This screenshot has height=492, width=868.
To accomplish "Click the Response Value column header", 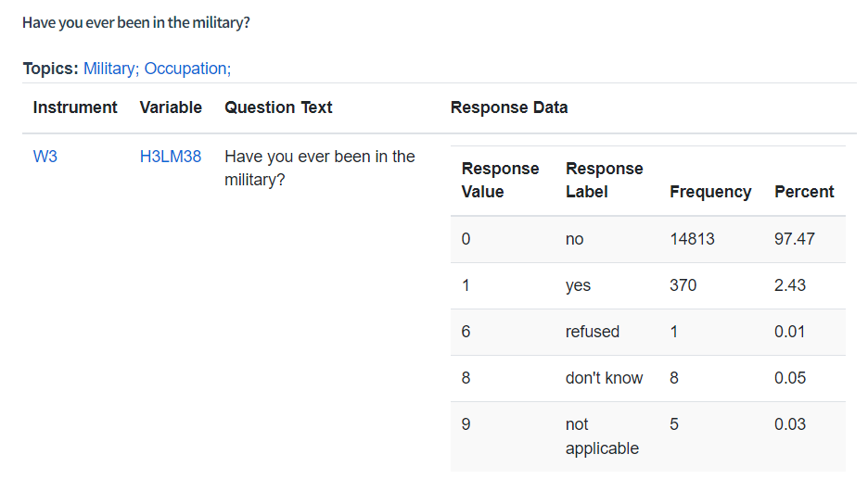I will coord(501,181).
